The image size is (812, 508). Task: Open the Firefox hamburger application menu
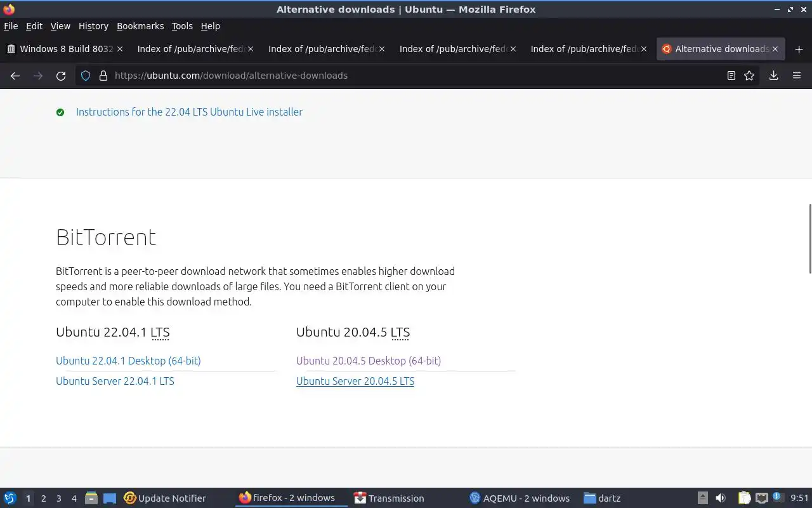tap(797, 76)
